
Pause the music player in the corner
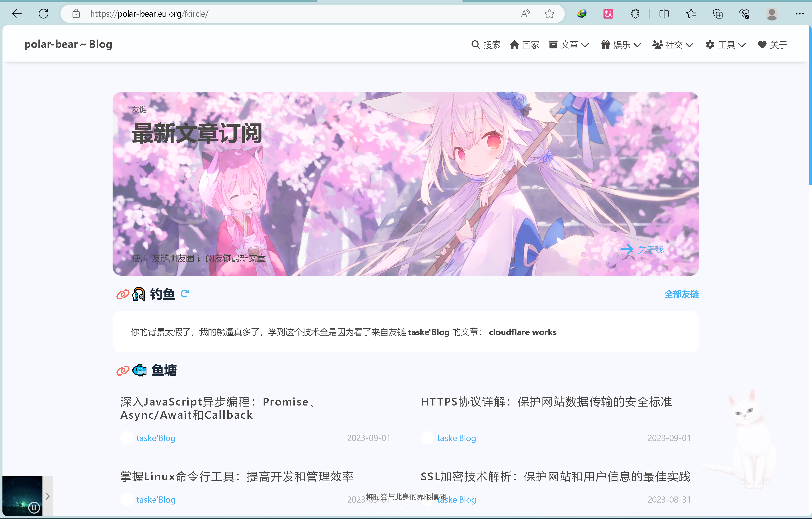click(x=34, y=507)
